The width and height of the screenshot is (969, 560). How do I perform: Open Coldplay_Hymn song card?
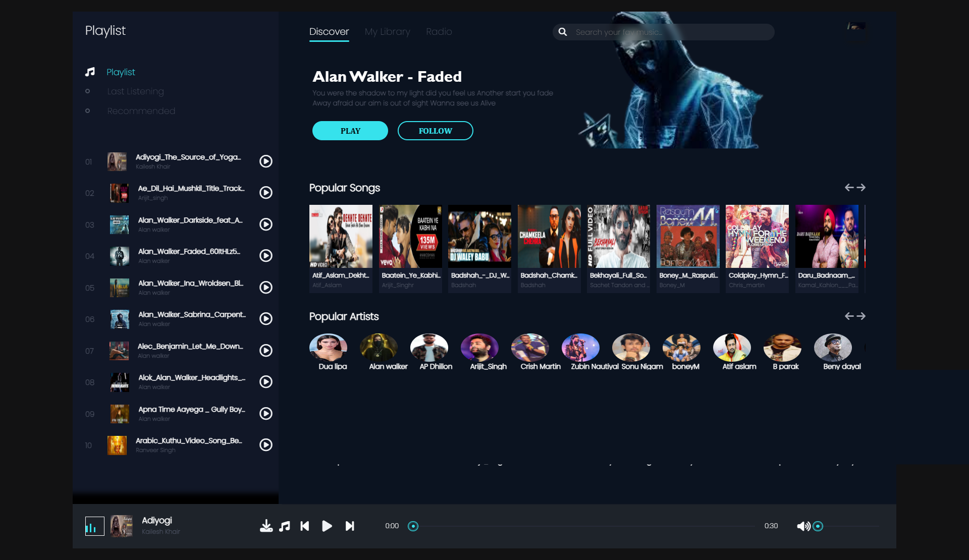(x=757, y=248)
